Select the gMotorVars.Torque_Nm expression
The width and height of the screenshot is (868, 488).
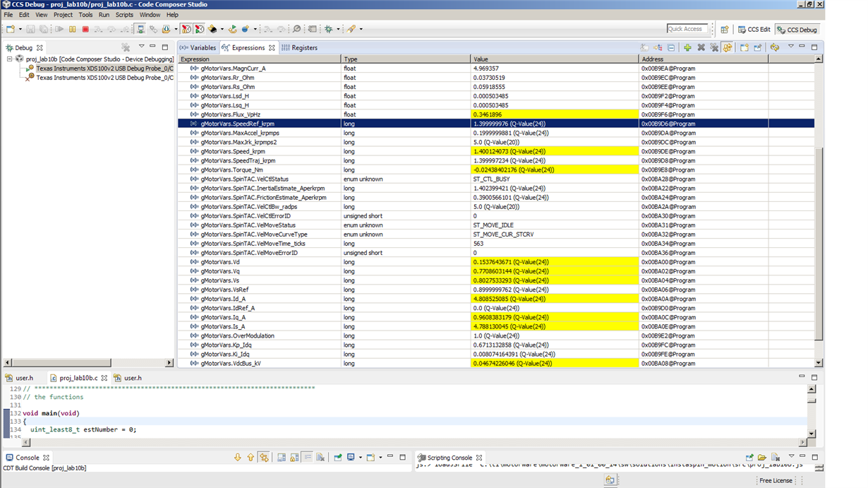click(231, 170)
